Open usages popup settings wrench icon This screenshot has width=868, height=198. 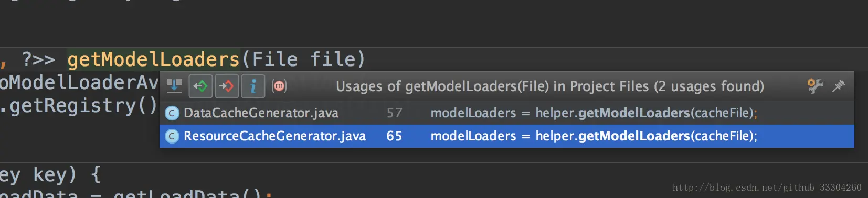815,86
